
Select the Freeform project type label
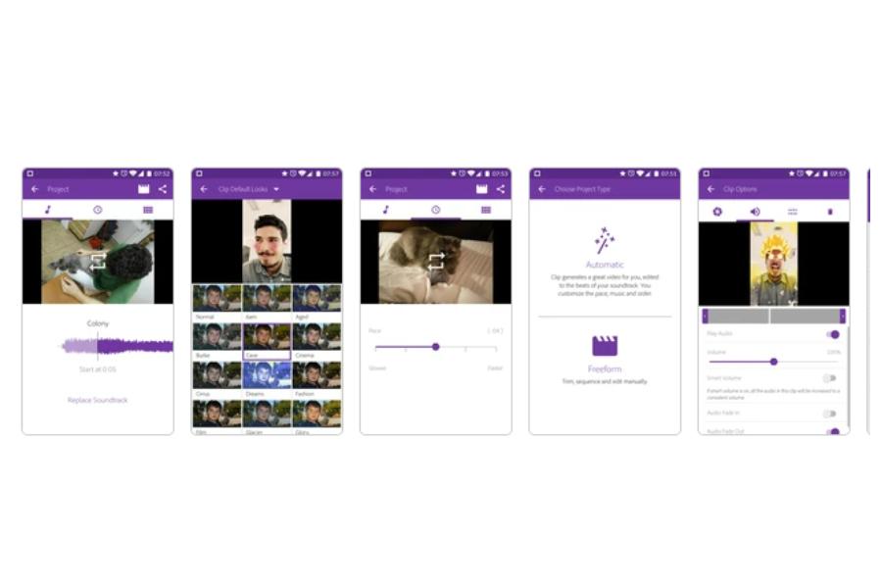(x=605, y=369)
